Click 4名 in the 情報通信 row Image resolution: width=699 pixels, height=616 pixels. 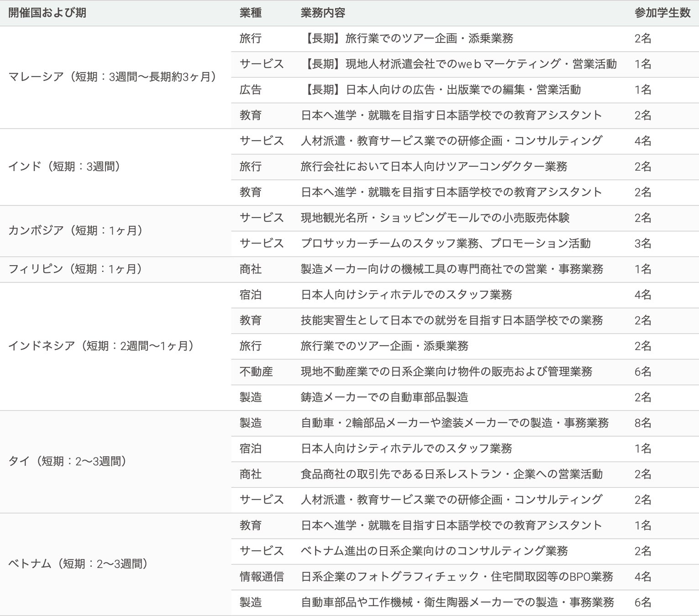tap(643, 577)
